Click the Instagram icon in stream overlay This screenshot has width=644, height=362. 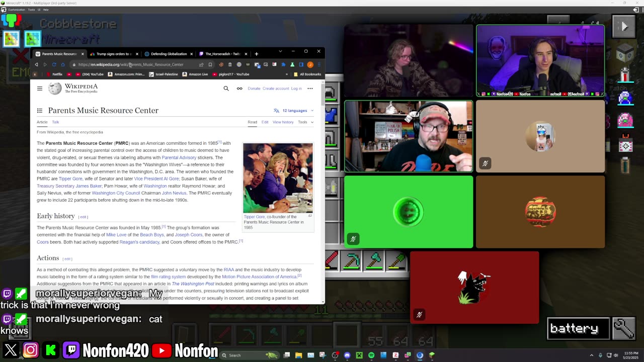click(x=30, y=350)
